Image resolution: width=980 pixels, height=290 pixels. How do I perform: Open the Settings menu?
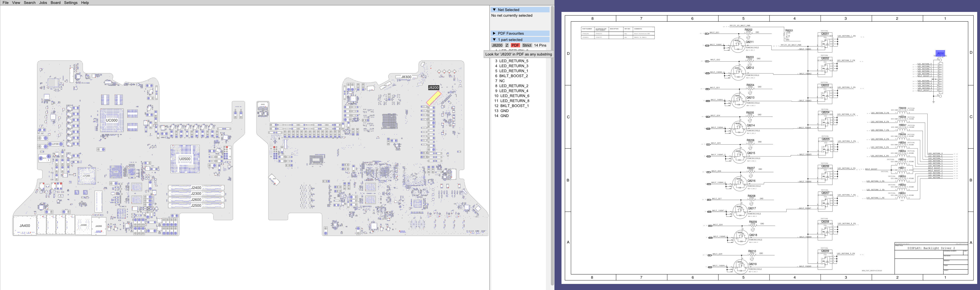click(x=71, y=3)
